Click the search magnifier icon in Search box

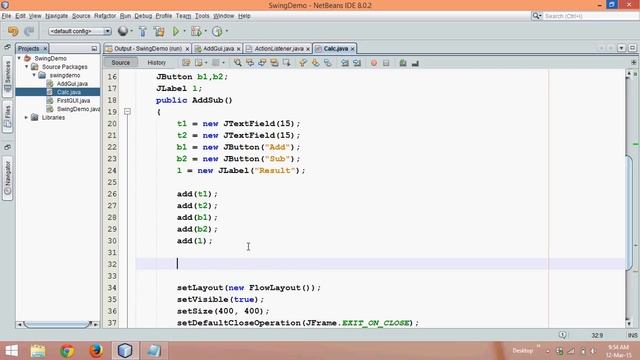point(536,16)
